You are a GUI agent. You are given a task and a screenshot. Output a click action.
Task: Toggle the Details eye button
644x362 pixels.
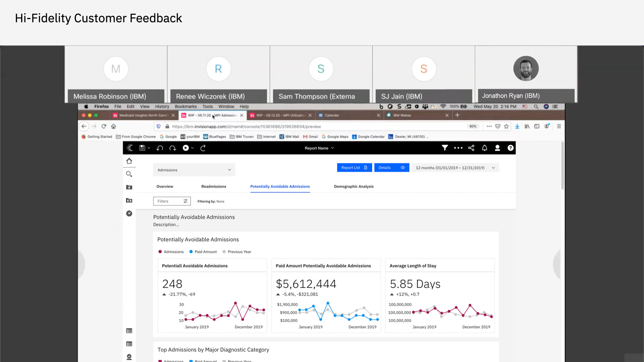pos(391,168)
